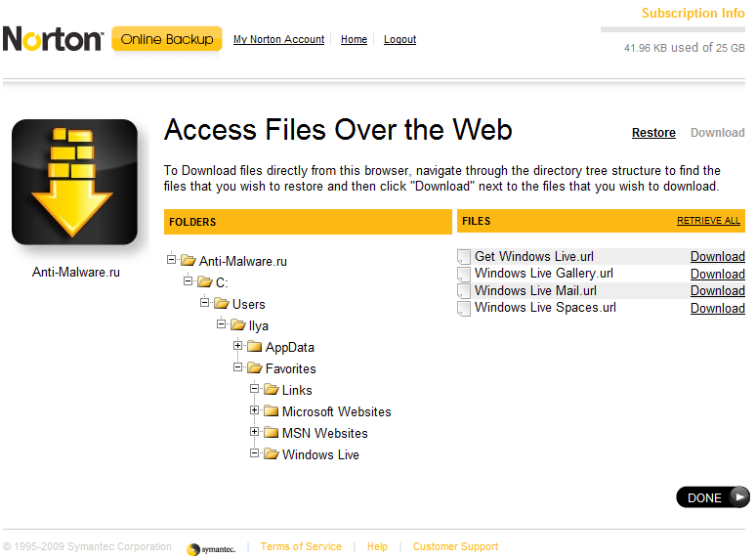This screenshot has height=558, width=756.
Task: Download Windows Live Spaces.url
Action: 718,308
